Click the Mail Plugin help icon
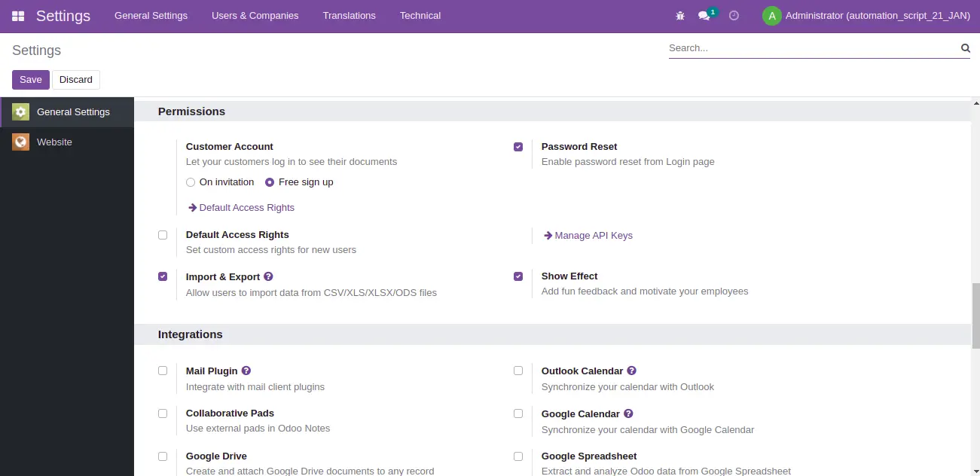This screenshot has width=980, height=476. point(246,371)
